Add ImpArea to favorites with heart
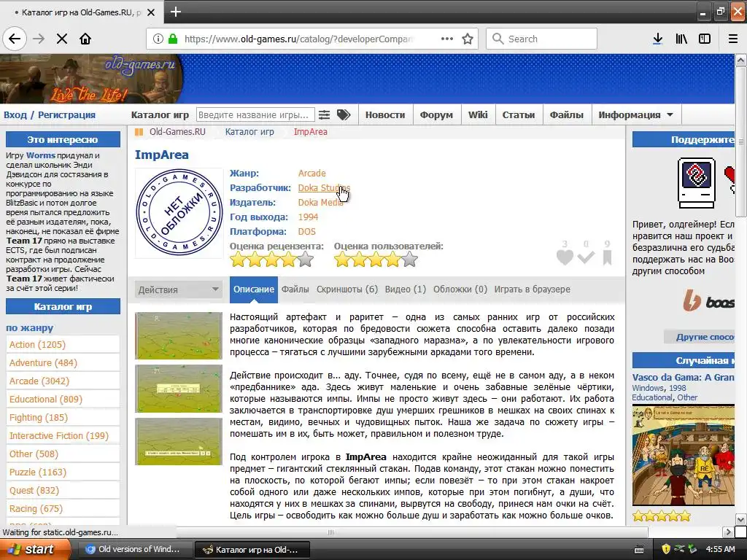The height and width of the screenshot is (560, 747). coord(565,257)
